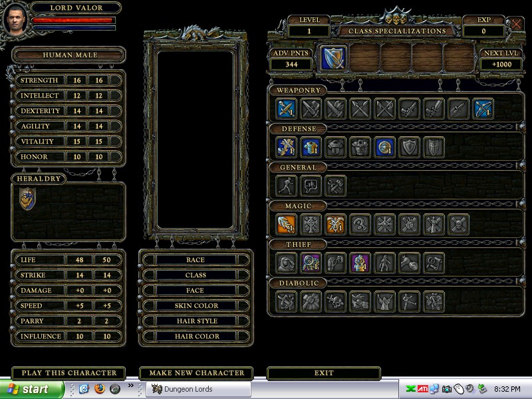Open the Thief skills section header
The width and height of the screenshot is (532, 399).
[298, 245]
